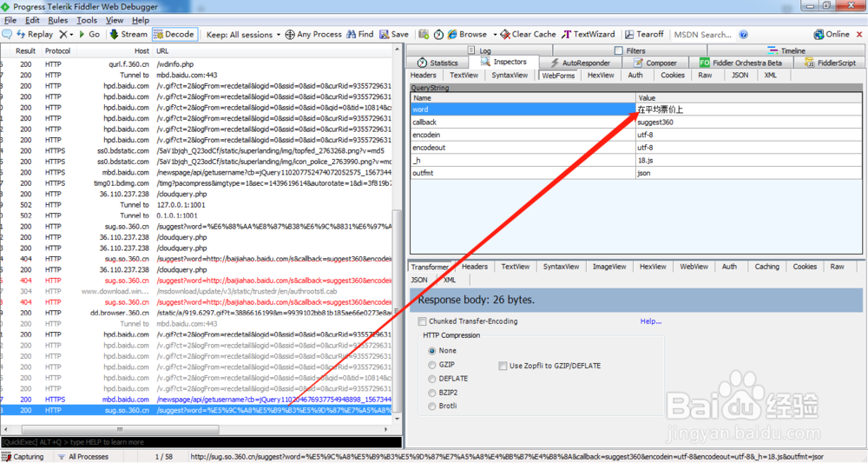Select the www.download.win... 304 session
Viewport: 868px width, 463px height.
coord(196,291)
